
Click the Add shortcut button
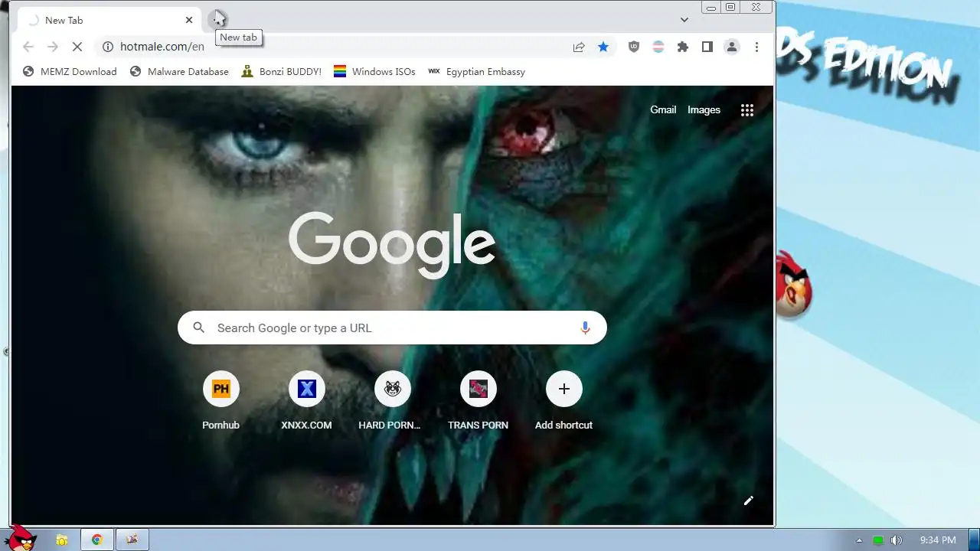[x=563, y=401]
